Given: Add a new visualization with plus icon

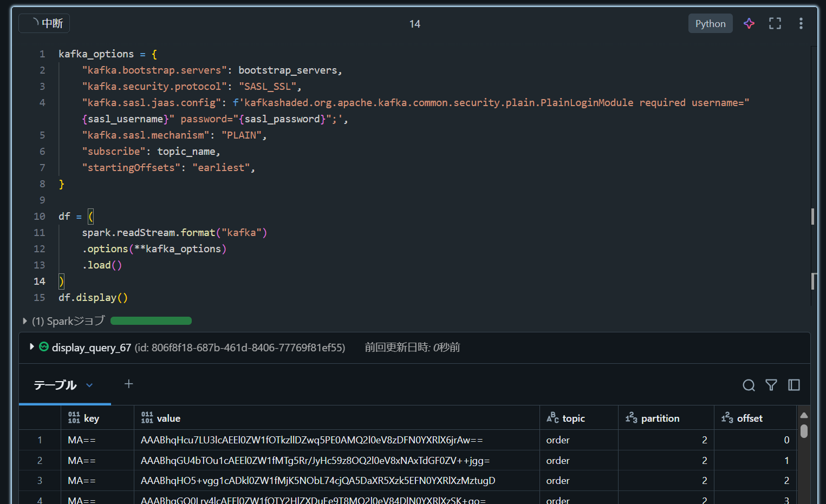Looking at the screenshot, I should [128, 384].
